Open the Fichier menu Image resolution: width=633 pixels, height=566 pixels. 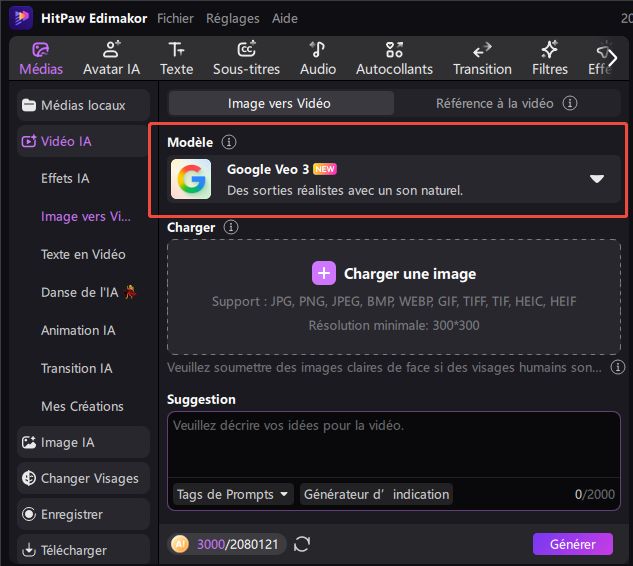tap(175, 19)
